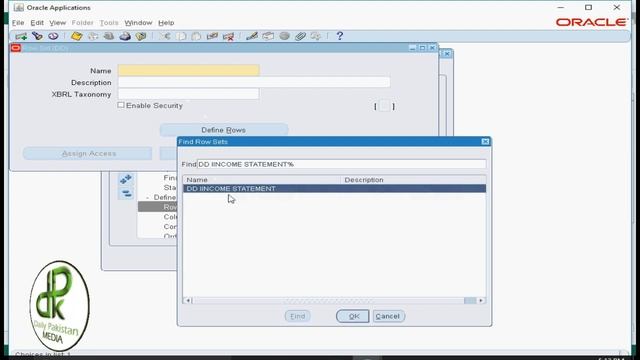Viewport: 640px width, 360px height.
Task: Click the Folder Tools toolbar icon
Action: (x=316, y=36)
